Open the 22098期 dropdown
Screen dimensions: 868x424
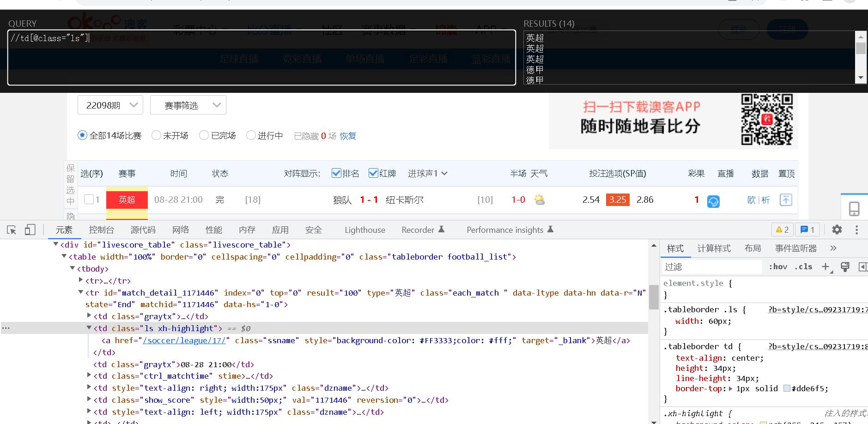(x=110, y=105)
